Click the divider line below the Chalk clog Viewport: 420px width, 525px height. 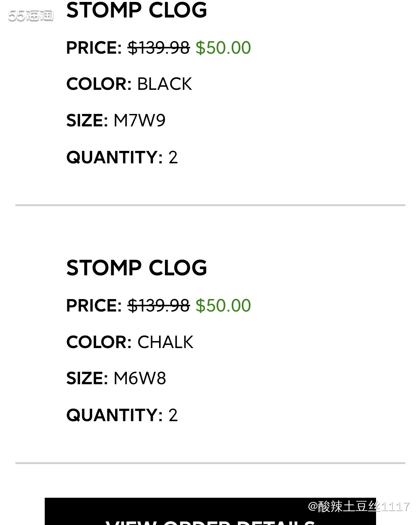(x=210, y=463)
